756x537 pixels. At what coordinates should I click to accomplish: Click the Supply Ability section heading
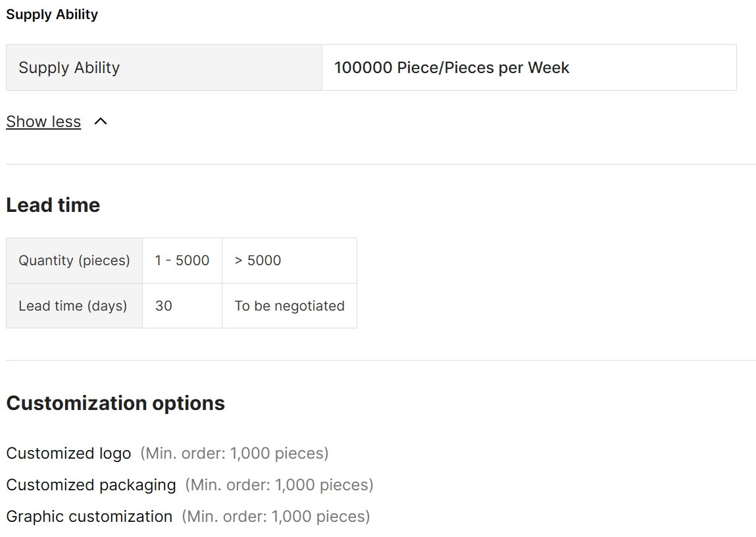pyautogui.click(x=52, y=14)
